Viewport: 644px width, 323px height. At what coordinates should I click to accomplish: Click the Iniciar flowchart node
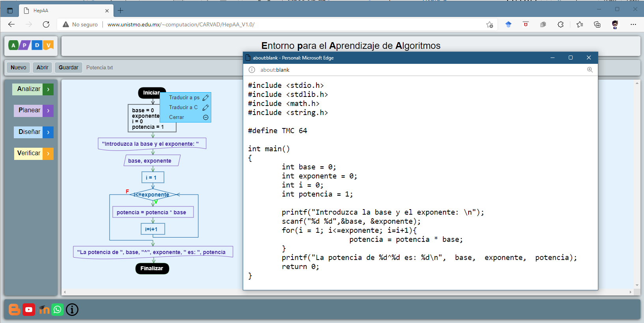point(150,93)
